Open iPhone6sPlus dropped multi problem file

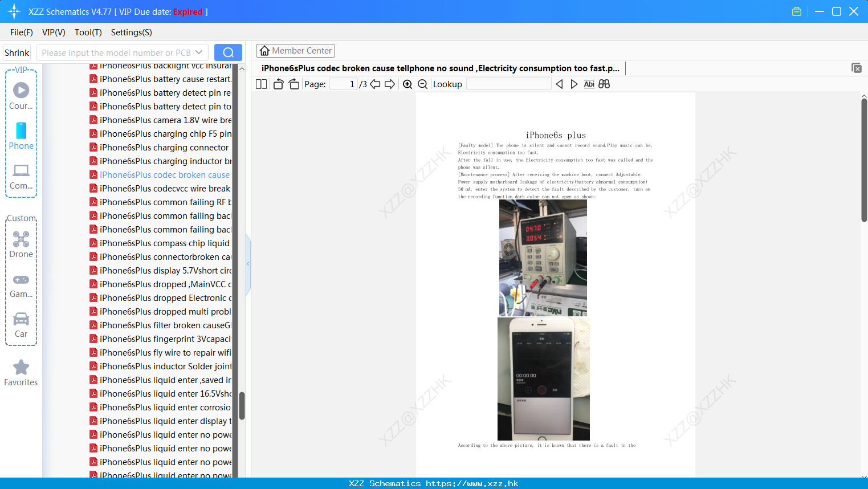(160, 312)
